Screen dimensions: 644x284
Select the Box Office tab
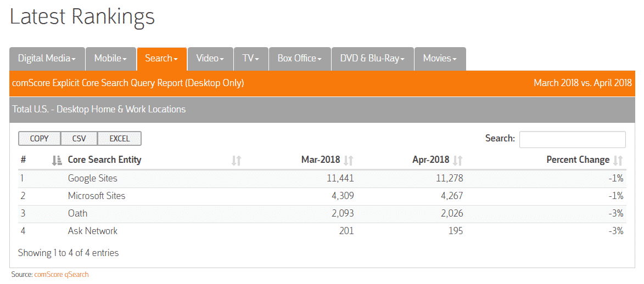(300, 59)
